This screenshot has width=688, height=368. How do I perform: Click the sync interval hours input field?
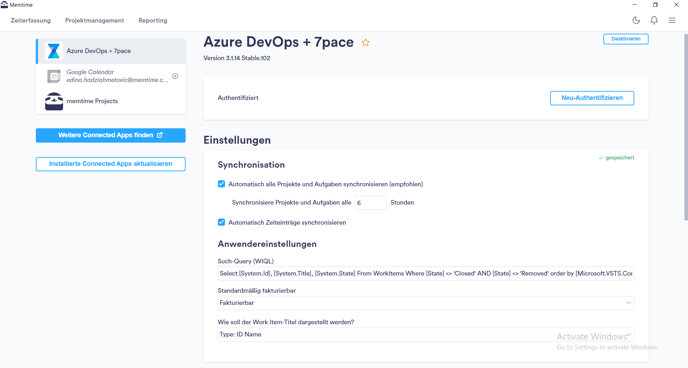[x=371, y=203]
